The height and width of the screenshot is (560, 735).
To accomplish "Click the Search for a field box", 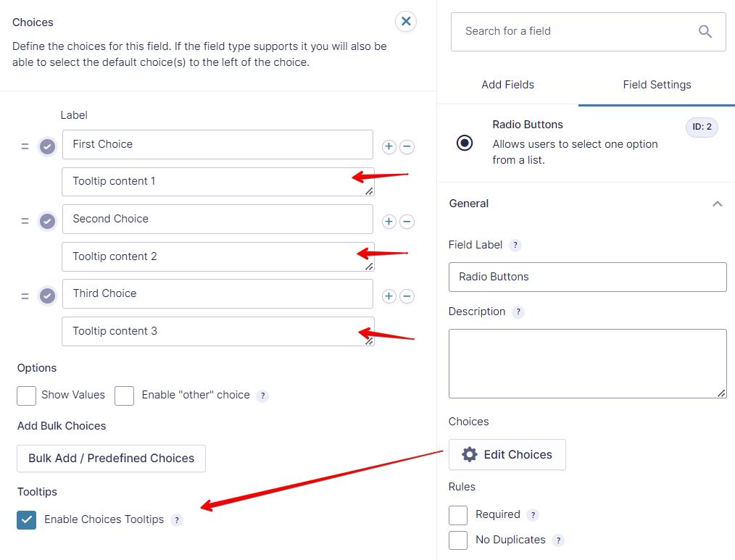I will (573, 31).
